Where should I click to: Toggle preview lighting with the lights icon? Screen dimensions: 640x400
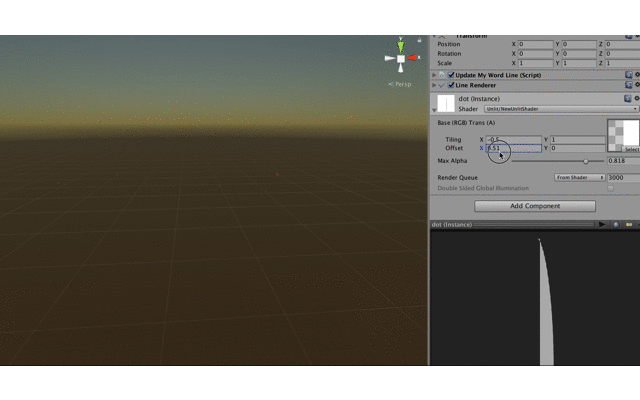coord(629,224)
